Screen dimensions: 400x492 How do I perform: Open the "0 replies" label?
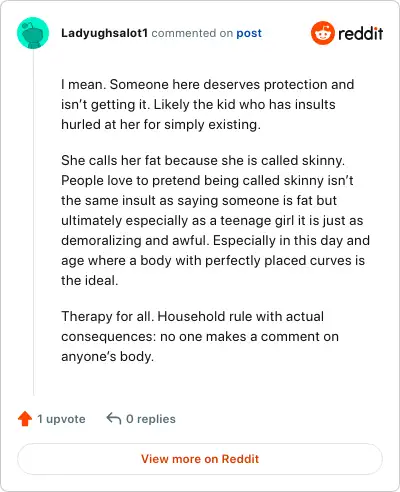(151, 419)
